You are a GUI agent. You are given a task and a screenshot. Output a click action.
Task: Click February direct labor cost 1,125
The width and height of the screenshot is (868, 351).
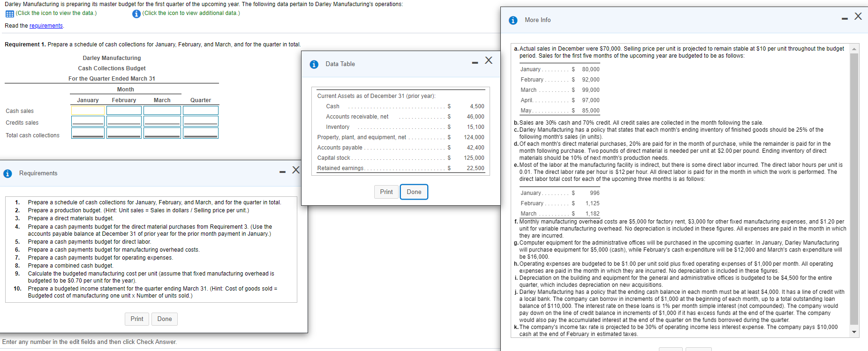click(592, 203)
